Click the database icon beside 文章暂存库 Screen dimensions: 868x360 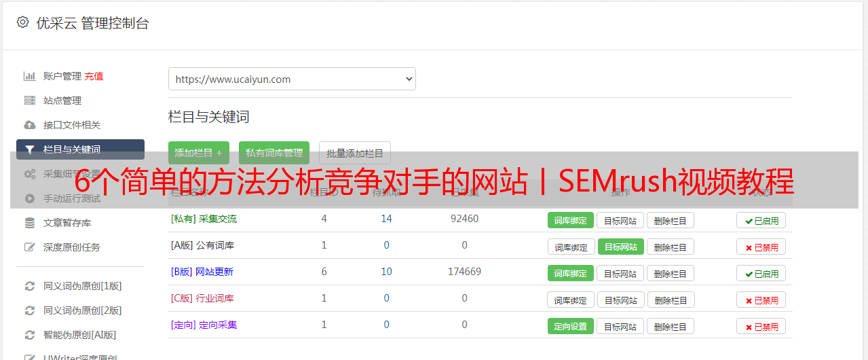click(x=29, y=223)
